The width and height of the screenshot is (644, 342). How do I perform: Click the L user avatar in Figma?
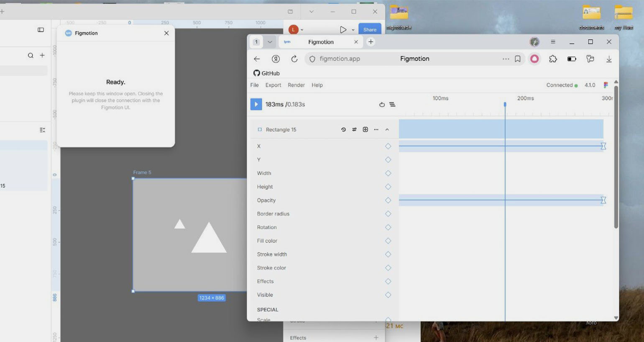294,29
